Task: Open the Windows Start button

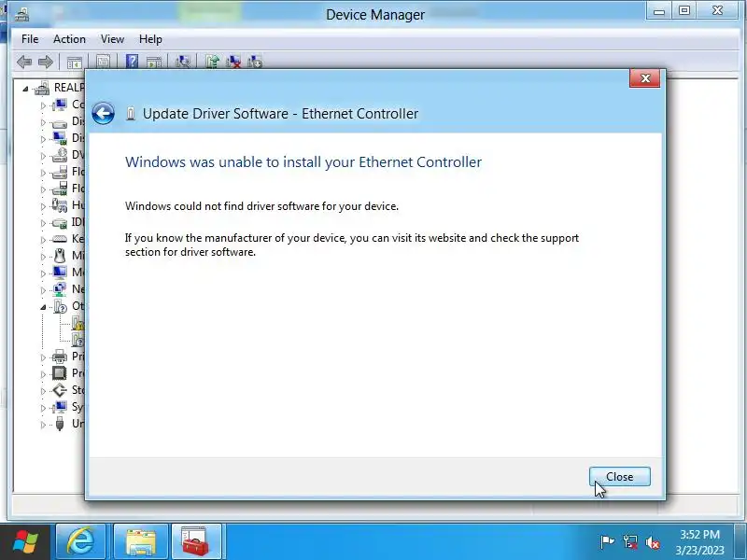Action: tap(25, 542)
